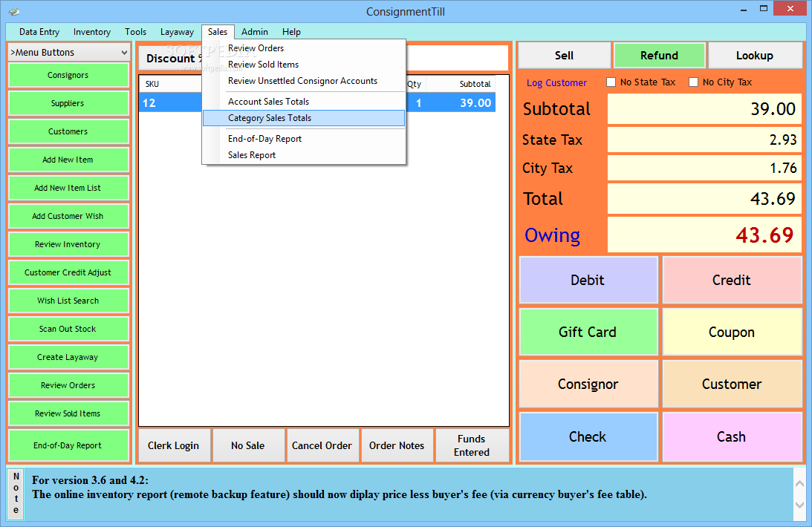The width and height of the screenshot is (812, 527).
Task: Open the Data Entry menu
Action: (x=39, y=32)
